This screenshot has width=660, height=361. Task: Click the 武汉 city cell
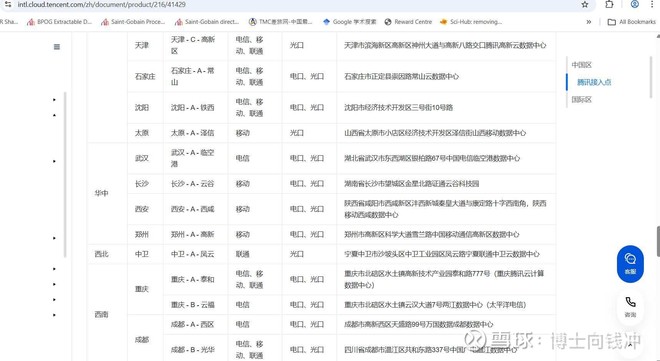coord(145,158)
